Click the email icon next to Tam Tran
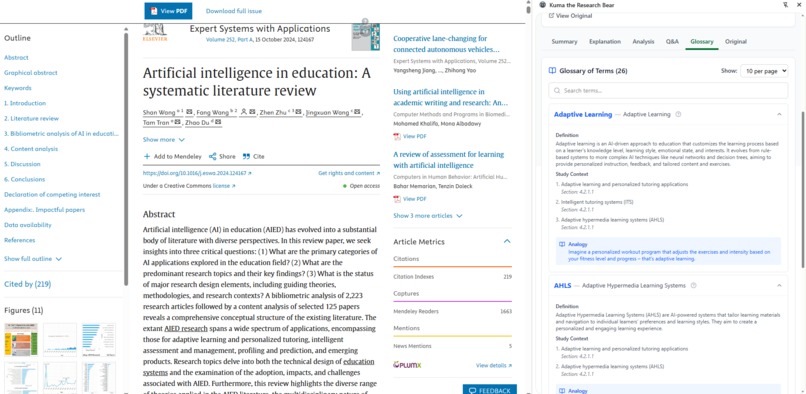Screen dimensions: 806x394 pyautogui.click(x=177, y=122)
